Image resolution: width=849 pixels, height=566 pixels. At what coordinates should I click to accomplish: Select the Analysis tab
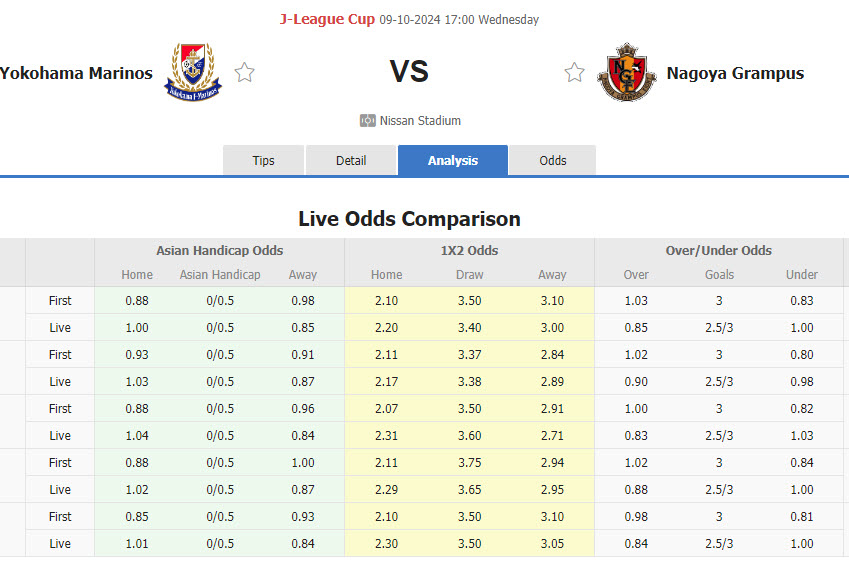(x=453, y=160)
